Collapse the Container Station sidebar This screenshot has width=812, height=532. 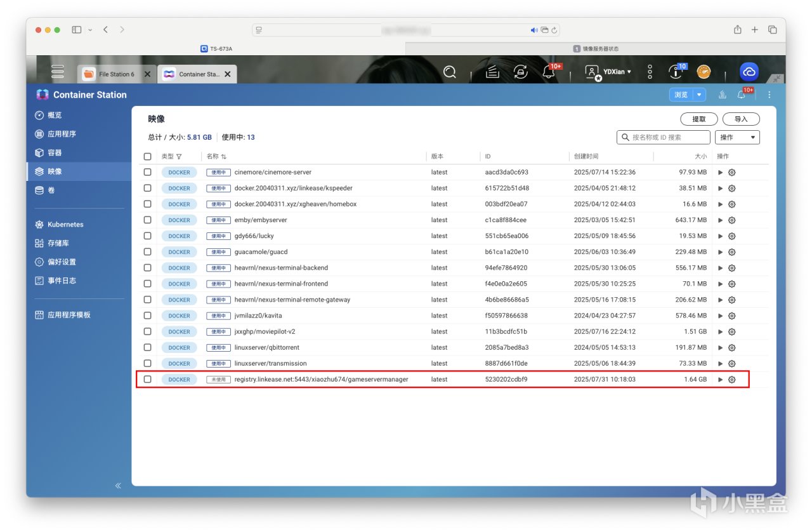point(118,486)
